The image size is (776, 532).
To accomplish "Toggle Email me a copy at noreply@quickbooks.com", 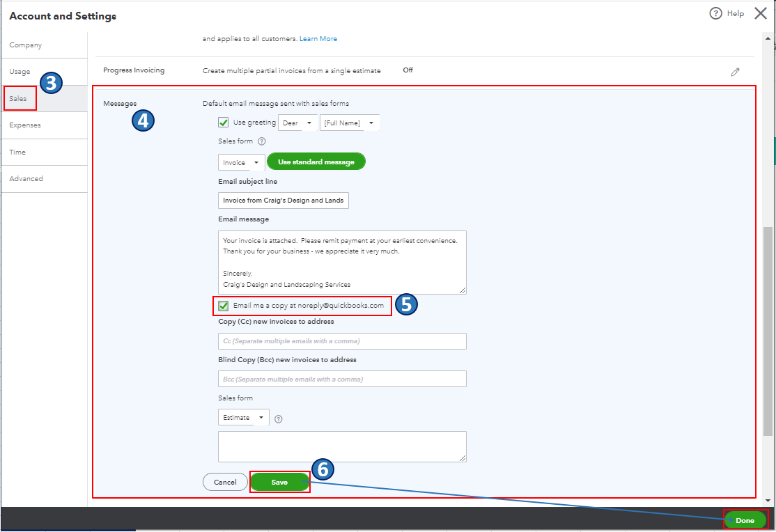I will [x=224, y=306].
